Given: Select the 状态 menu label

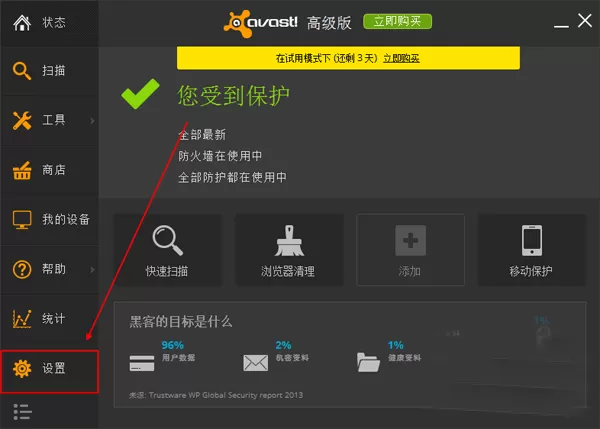Looking at the screenshot, I should pyautogui.click(x=54, y=23).
